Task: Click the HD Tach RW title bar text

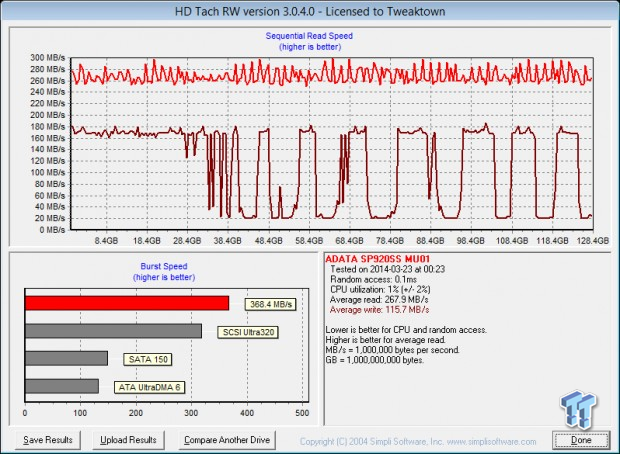Action: point(310,11)
